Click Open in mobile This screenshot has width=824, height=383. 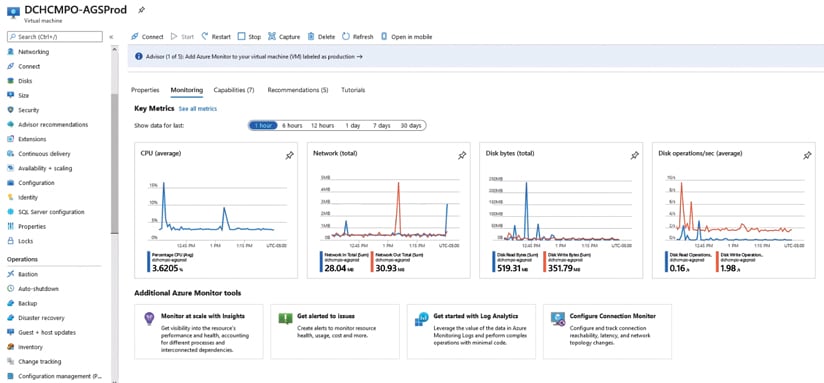pos(406,37)
